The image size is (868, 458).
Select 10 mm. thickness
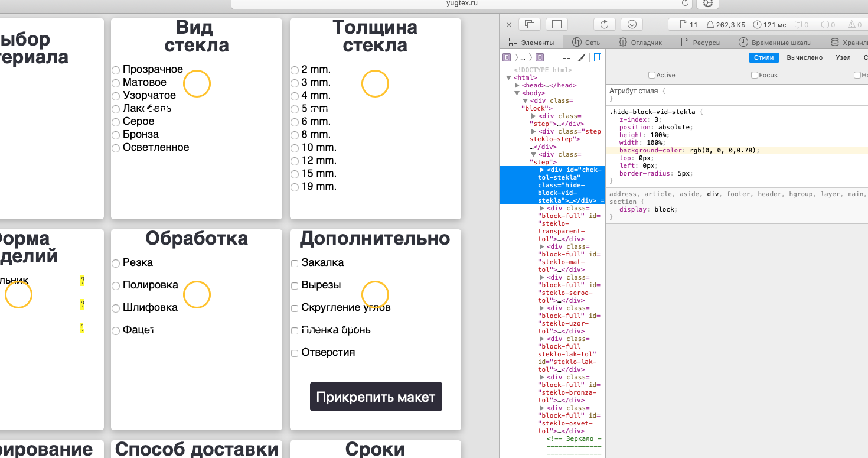295,148
